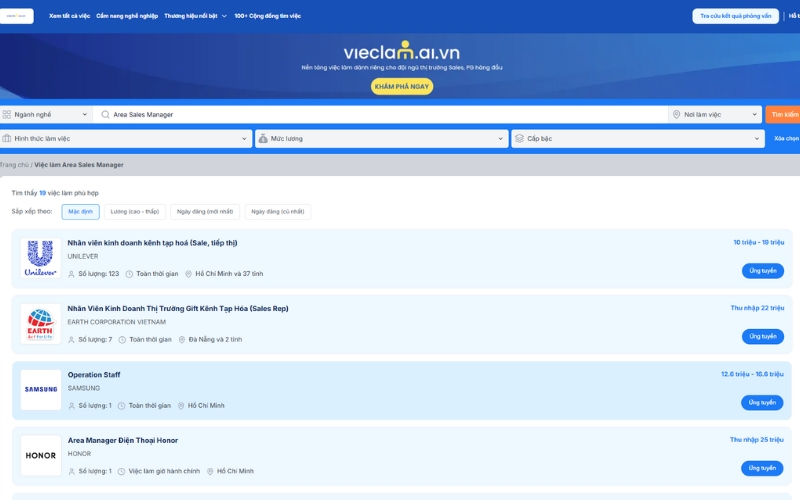Click the orange 'Tìm kiếm' button
Viewport: 800px width, 500px height.
point(783,114)
